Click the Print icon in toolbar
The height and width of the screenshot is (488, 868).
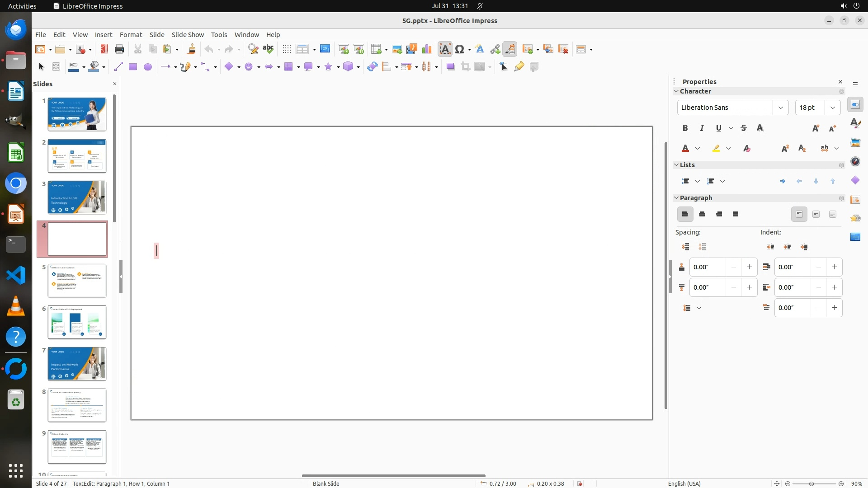(119, 49)
